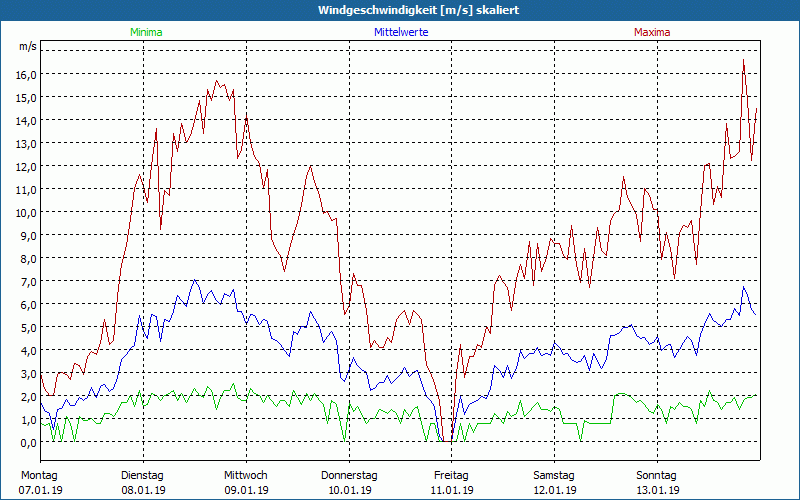Click the 0,0 y-axis value
Screen dimensions: 800x500
tap(30, 442)
